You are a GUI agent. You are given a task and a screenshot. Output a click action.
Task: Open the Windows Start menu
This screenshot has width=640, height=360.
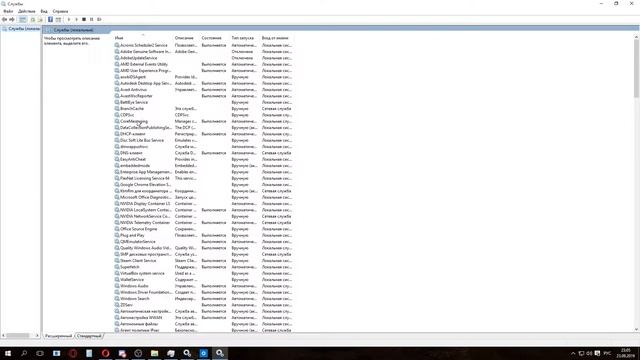pyautogui.click(x=8, y=353)
